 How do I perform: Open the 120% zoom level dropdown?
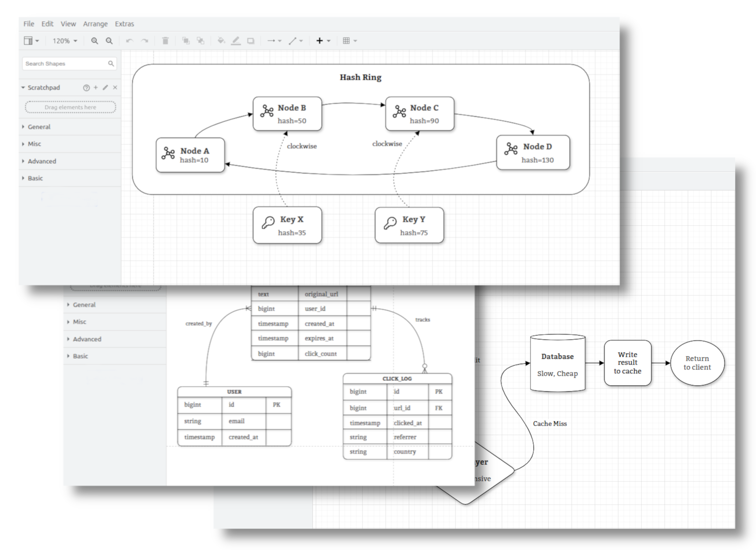pyautogui.click(x=65, y=41)
